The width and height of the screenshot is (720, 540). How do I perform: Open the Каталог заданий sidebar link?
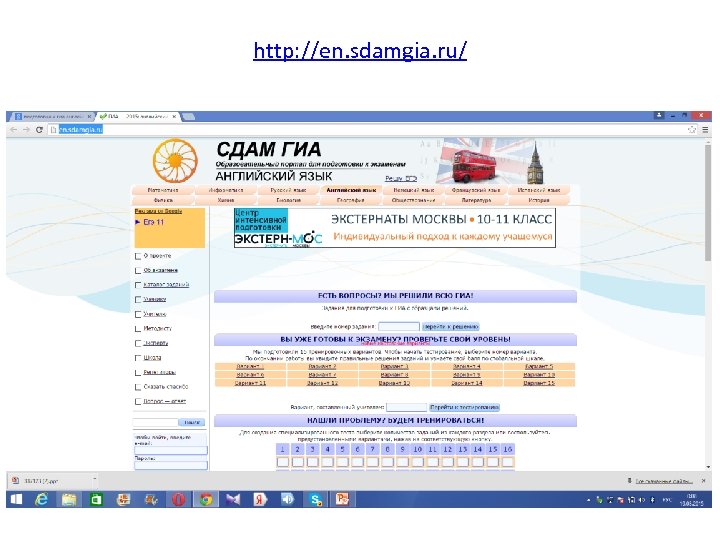pyautogui.click(x=166, y=285)
